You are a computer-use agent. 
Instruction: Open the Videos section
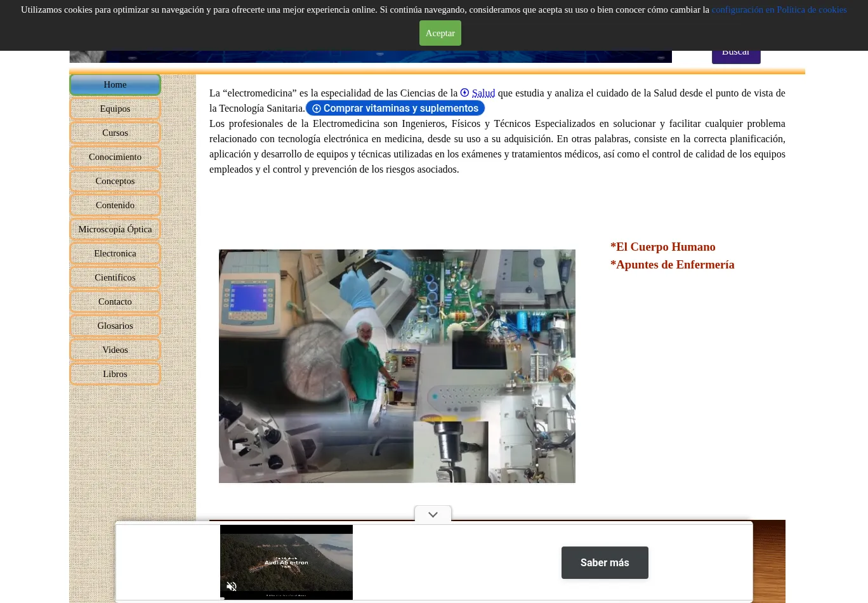pyautogui.click(x=115, y=350)
